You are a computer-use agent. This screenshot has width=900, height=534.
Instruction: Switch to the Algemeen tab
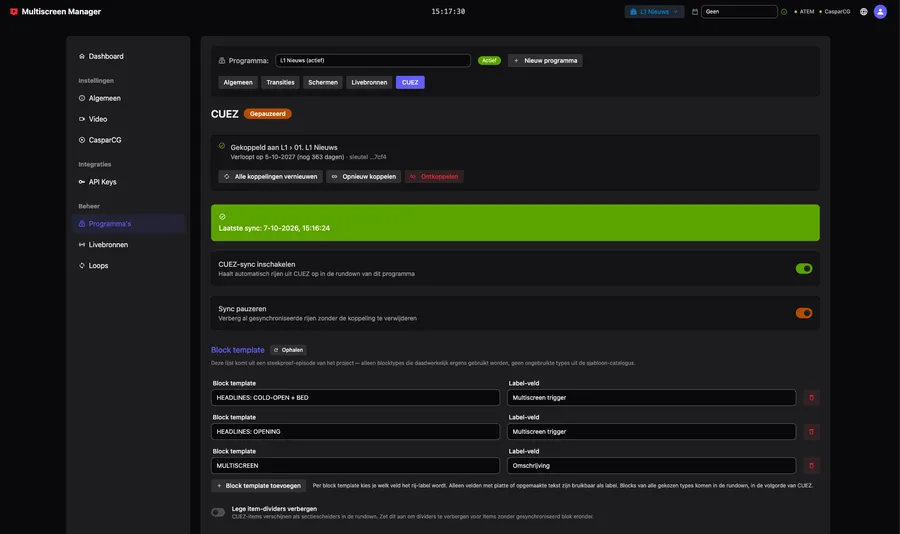pyautogui.click(x=238, y=83)
